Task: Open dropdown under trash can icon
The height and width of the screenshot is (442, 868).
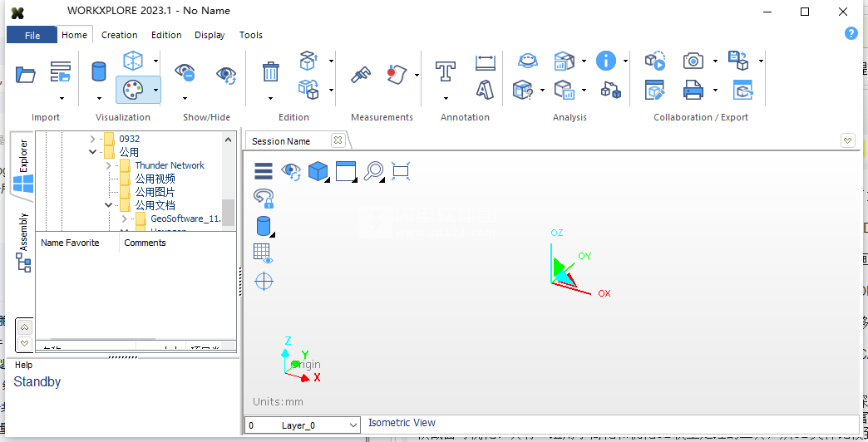Action: pos(270,99)
